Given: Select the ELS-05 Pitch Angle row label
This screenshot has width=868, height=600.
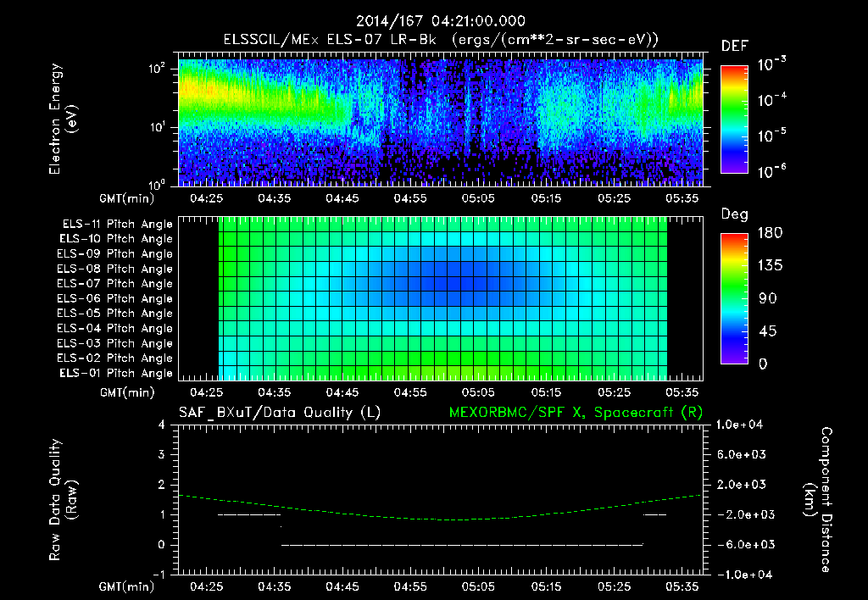Looking at the screenshot, I should [115, 314].
